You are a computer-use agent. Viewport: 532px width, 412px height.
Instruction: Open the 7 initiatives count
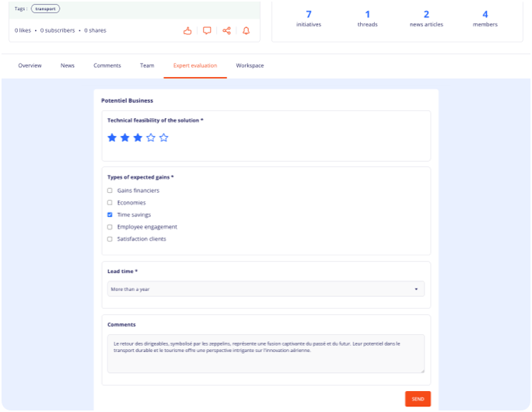[x=309, y=19]
